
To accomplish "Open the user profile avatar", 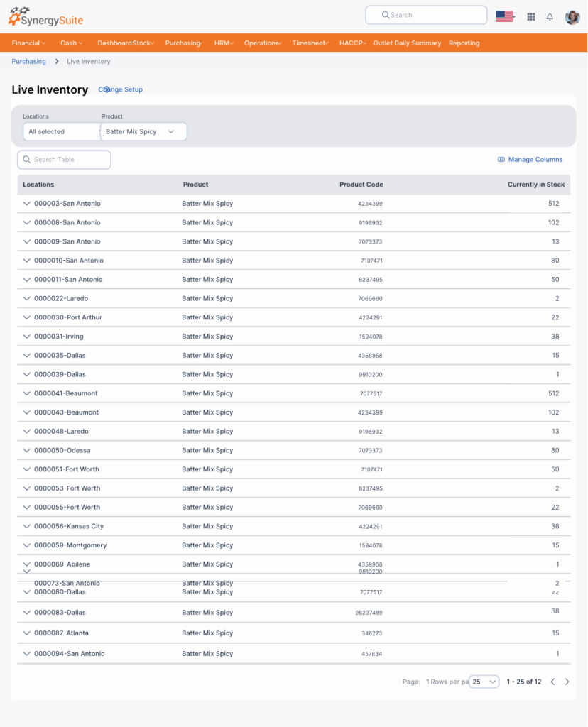I will click(x=572, y=17).
